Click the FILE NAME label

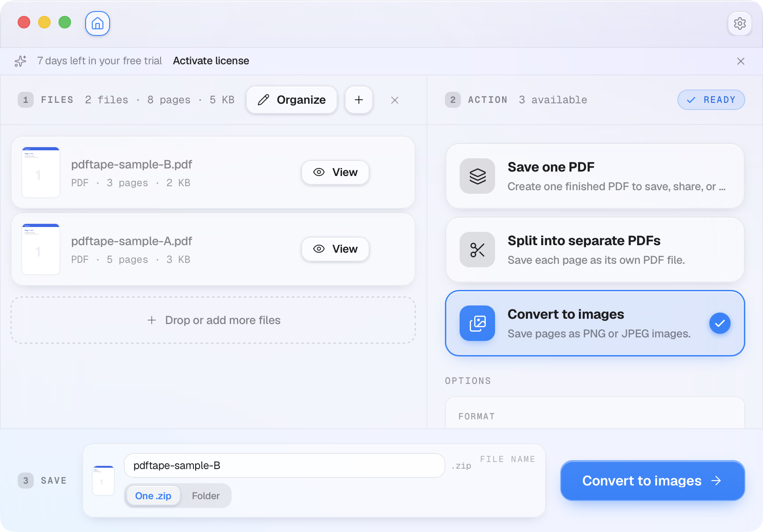(x=507, y=459)
